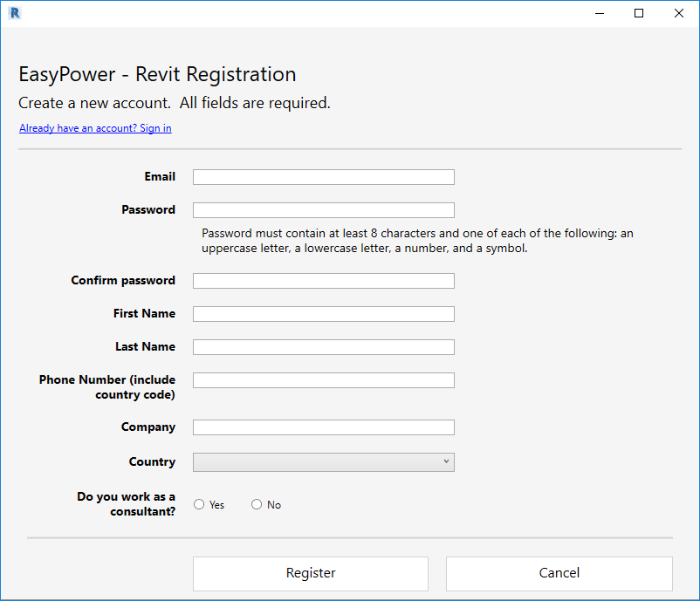Click into the Email input field

click(x=323, y=177)
